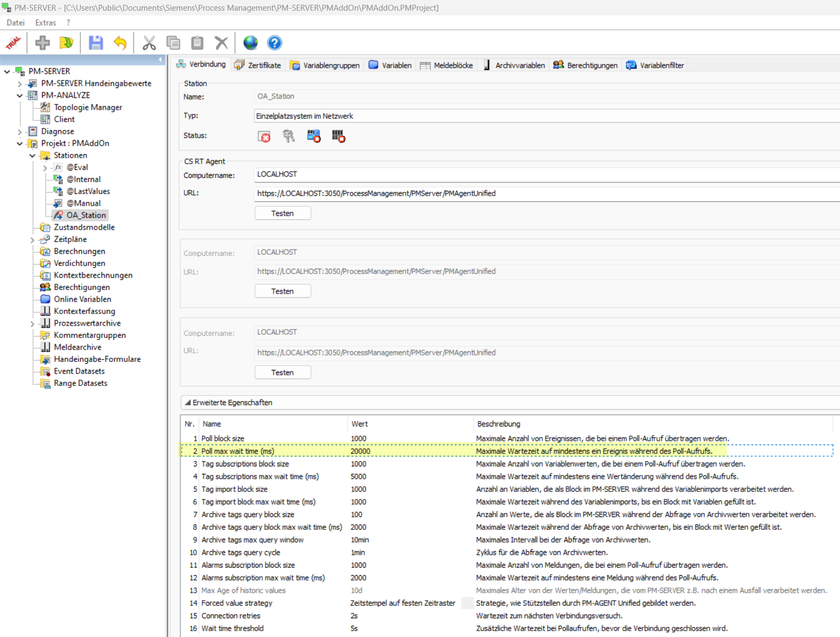840x637 pixels.
Task: Click the keys status icon
Action: [x=289, y=136]
